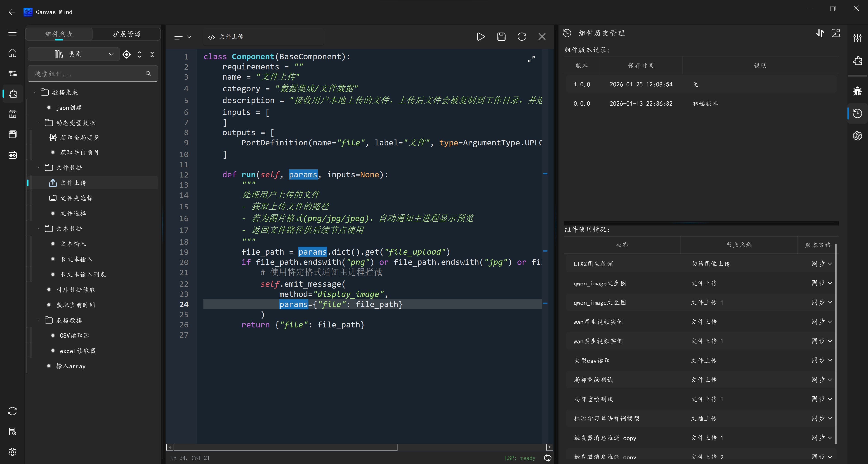Select the CSV读取器 component
The width and height of the screenshot is (868, 464).
point(74,335)
